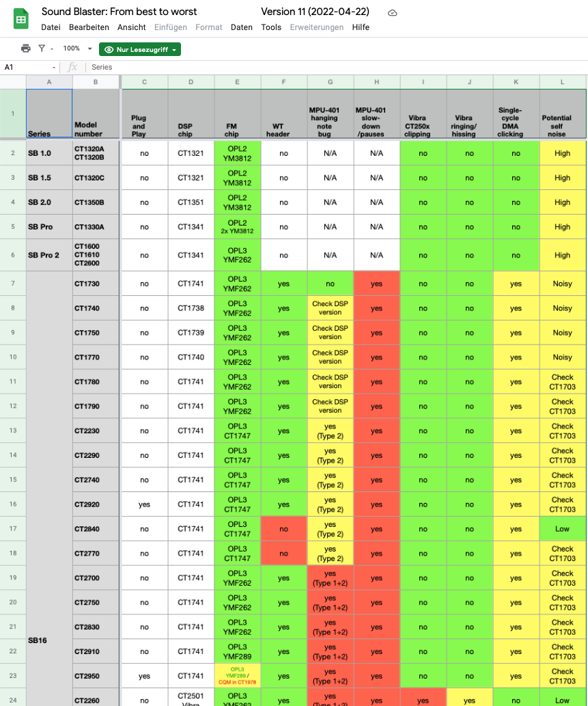Click the Plug and Play header cell
This screenshot has height=706, width=588.
144,113
